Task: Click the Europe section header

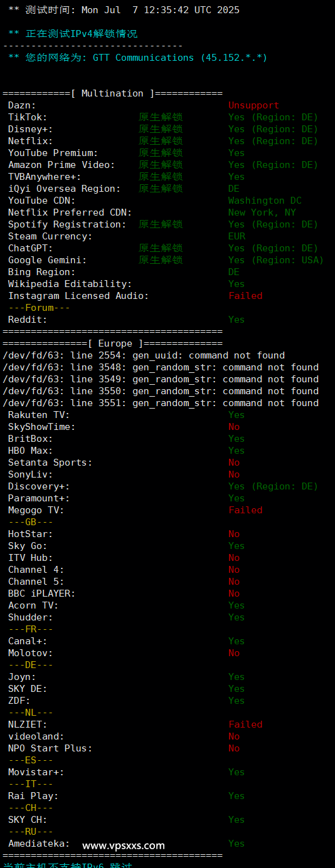Action: click(112, 343)
